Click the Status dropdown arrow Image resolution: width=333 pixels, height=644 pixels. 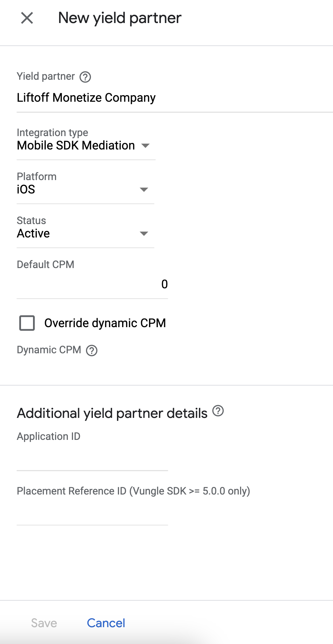click(x=144, y=234)
